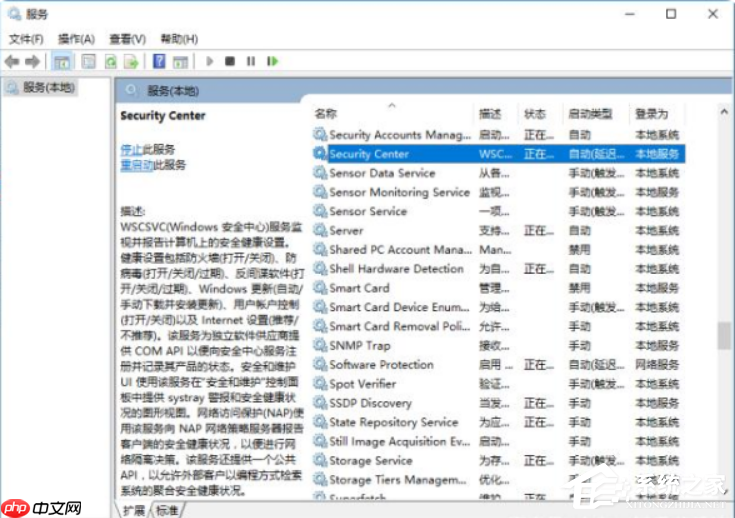Select the Sensor Monitoring Service row
This screenshot has height=518, width=735.
coord(499,192)
